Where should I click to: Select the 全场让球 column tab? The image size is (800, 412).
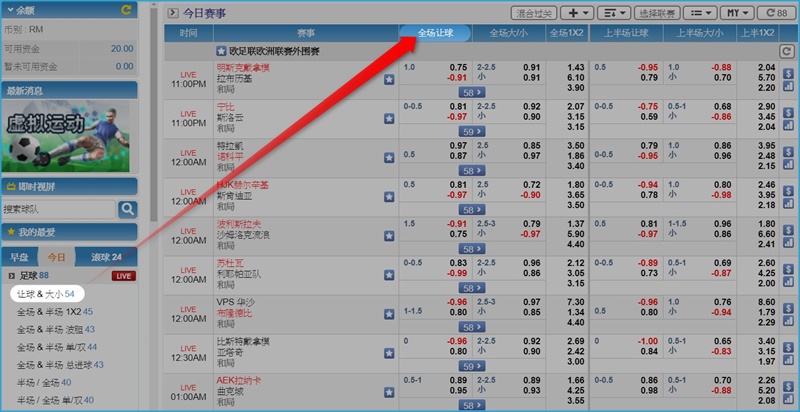(x=435, y=33)
